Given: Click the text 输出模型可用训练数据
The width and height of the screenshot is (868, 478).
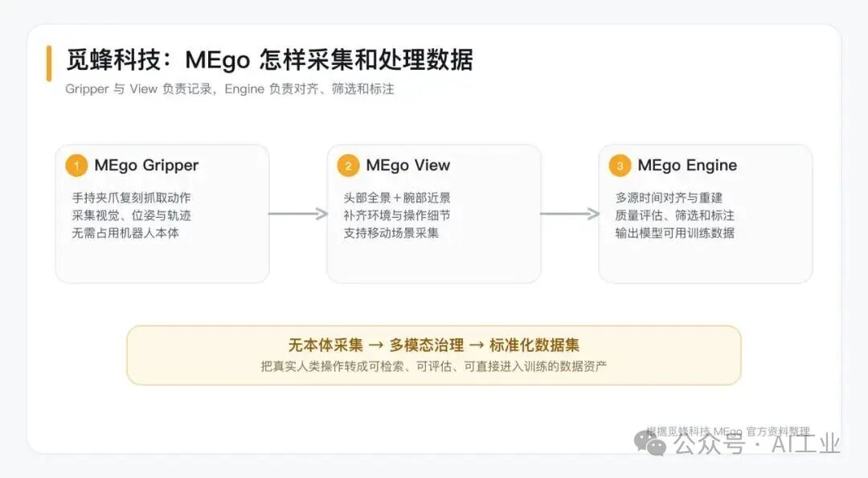Looking at the screenshot, I should (675, 233).
